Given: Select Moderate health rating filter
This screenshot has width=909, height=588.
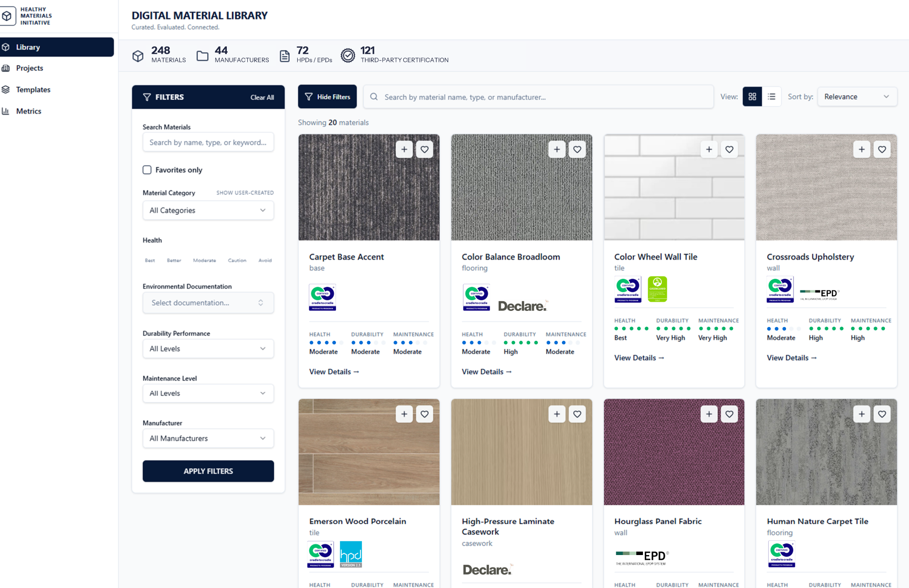Looking at the screenshot, I should tap(205, 260).
